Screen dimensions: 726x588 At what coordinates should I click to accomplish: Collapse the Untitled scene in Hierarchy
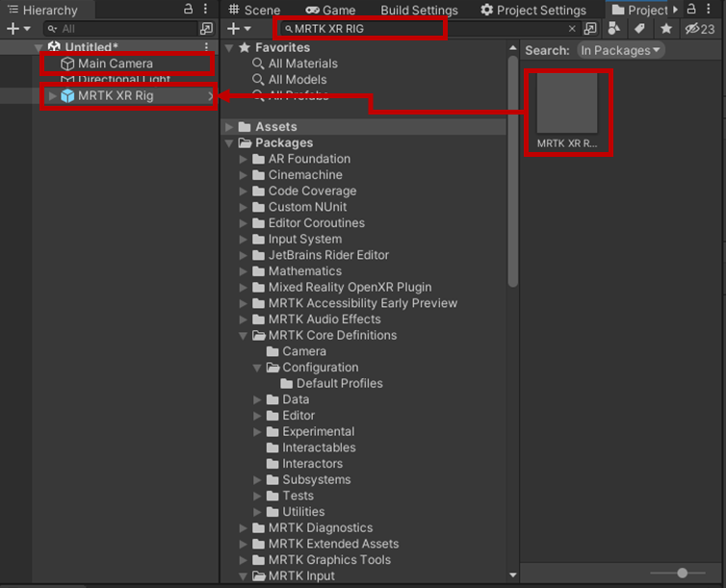[39, 47]
